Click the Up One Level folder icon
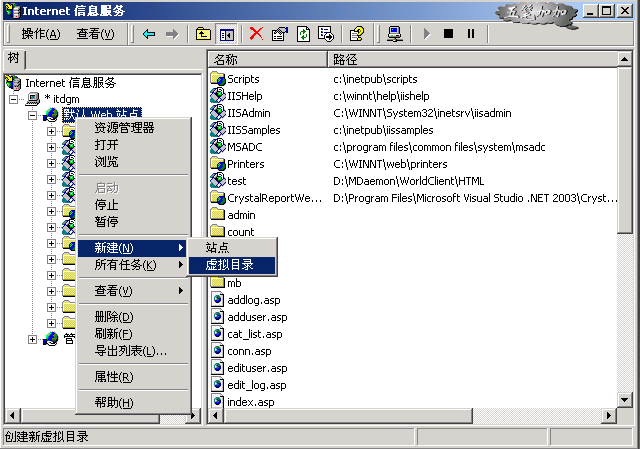 point(203,34)
